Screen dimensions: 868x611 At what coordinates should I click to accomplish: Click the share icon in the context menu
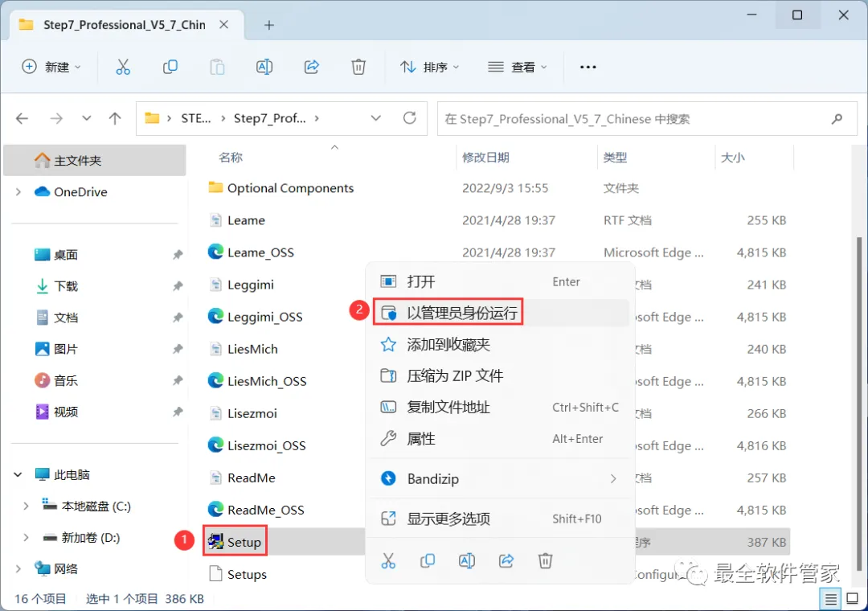point(506,560)
